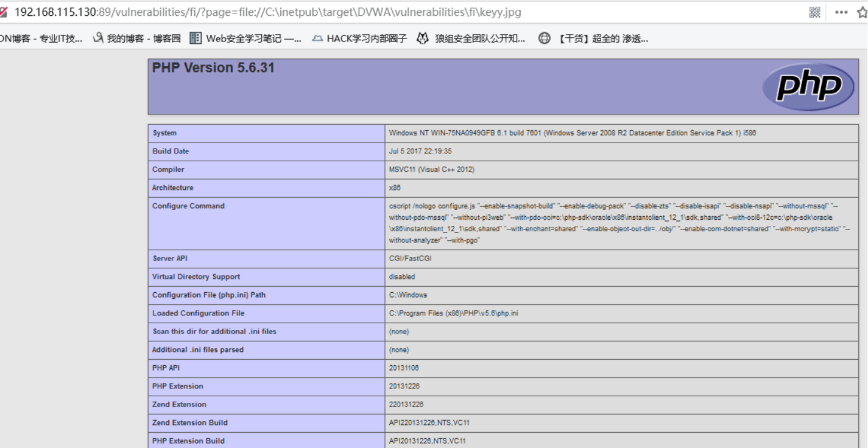Select the PHP\v5.6\php.ini path value
Image resolution: width=868 pixels, height=448 pixels.
click(454, 313)
